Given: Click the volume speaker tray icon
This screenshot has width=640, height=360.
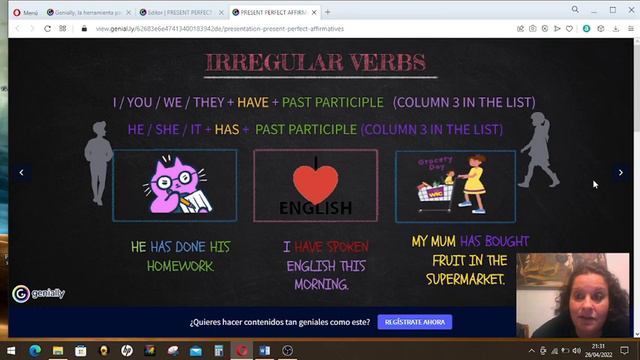Looking at the screenshot, I should 576,351.
